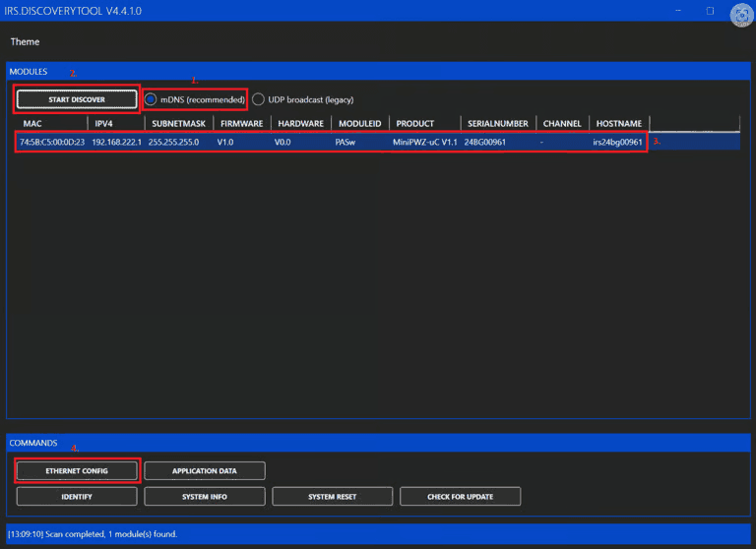Screen dimensions: 756x549
Task: Click the HOSTNAME column header
Action: pyautogui.click(x=618, y=123)
